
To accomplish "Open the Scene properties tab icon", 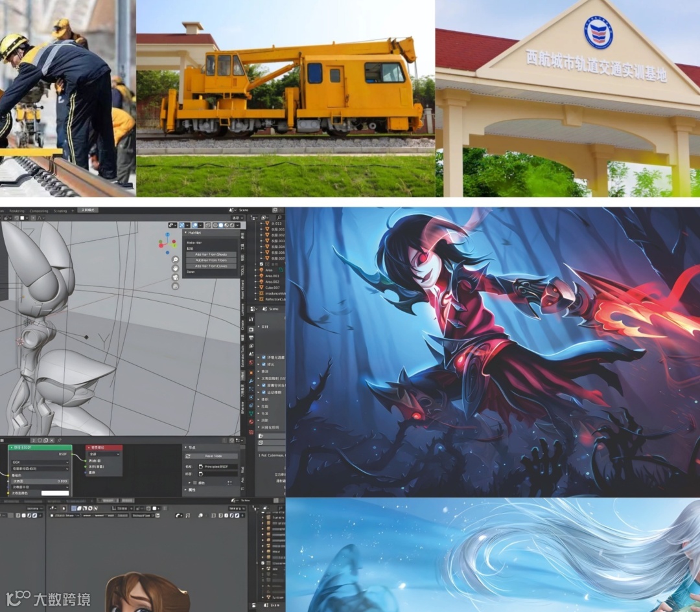I will pos(251,354).
